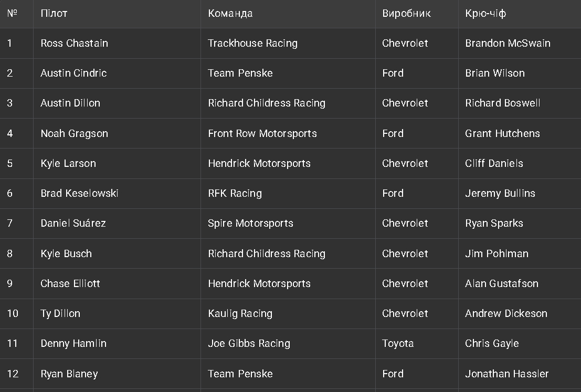Click the Команда column header
Viewport: 581px width, 392px height.
point(230,14)
